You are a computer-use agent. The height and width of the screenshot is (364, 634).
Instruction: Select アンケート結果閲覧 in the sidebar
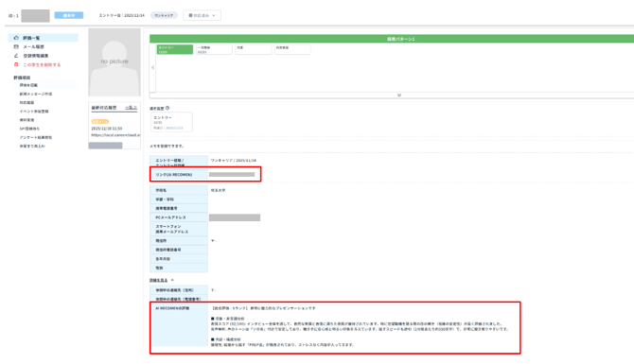point(36,137)
